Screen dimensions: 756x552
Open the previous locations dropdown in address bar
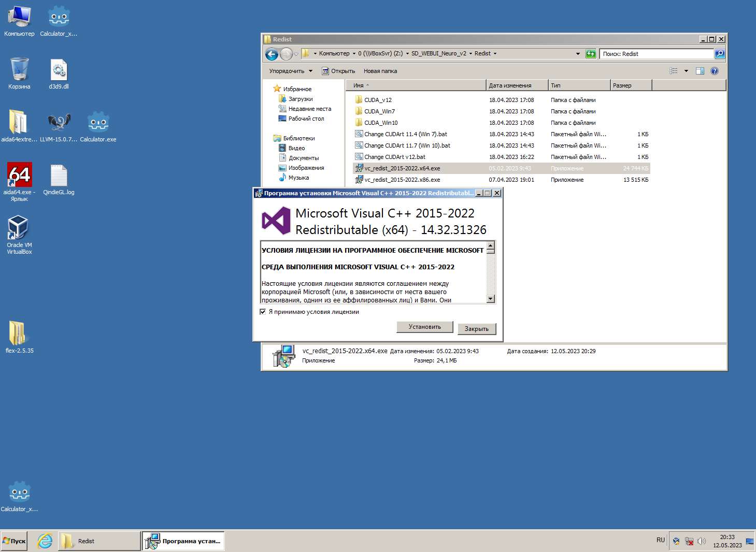point(578,54)
